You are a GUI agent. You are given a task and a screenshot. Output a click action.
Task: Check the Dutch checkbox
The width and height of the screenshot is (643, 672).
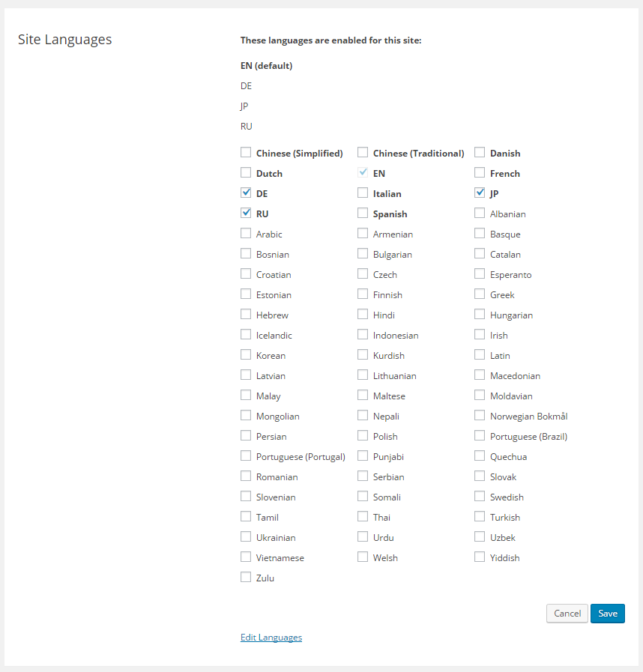click(246, 173)
